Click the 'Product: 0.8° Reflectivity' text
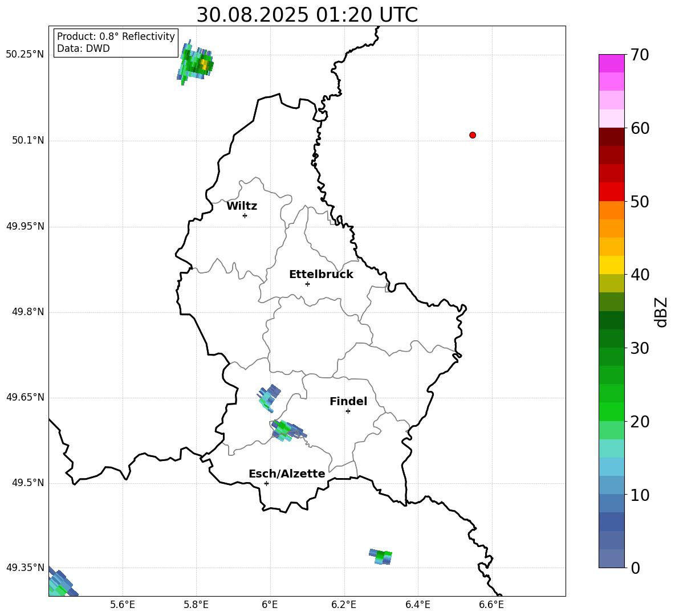 [x=116, y=36]
